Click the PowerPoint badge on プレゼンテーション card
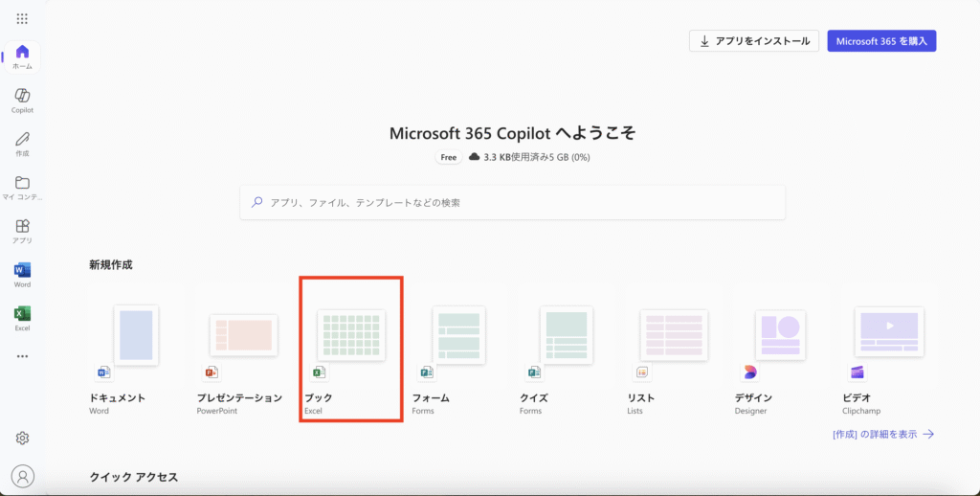This screenshot has width=980, height=496. click(212, 372)
